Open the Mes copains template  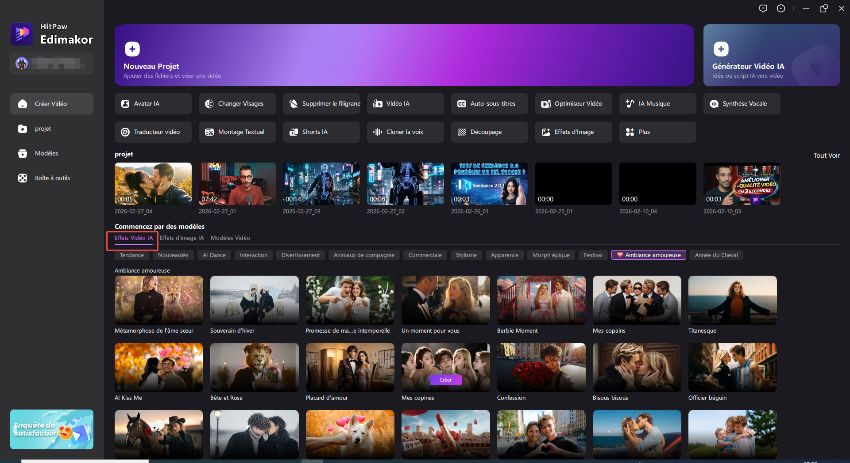637,300
